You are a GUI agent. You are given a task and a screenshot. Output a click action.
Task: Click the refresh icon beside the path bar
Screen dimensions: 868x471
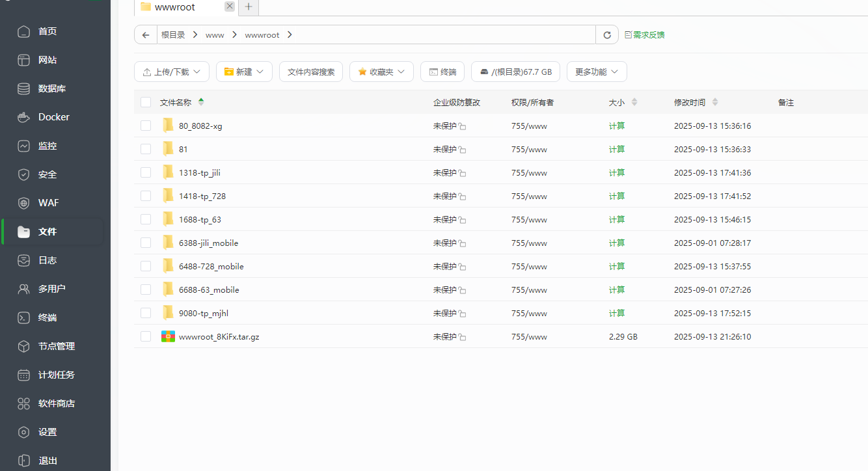click(607, 35)
